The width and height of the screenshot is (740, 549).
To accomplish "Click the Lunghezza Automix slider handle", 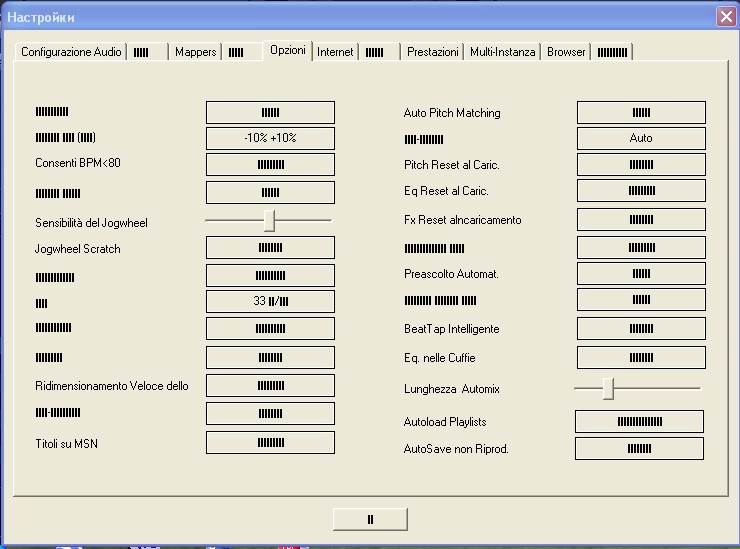I will tap(609, 389).
